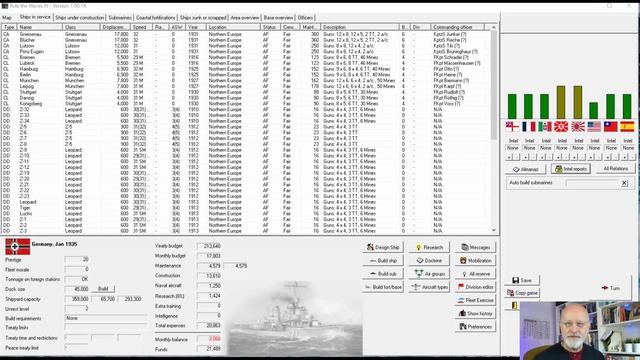Click the German flag beside Germany, Jan 1935

click(18, 247)
